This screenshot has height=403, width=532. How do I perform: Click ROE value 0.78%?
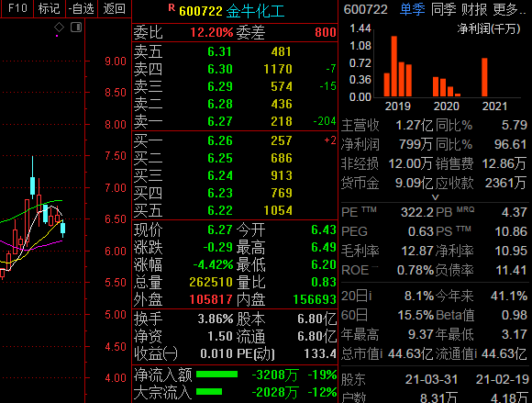(416, 270)
